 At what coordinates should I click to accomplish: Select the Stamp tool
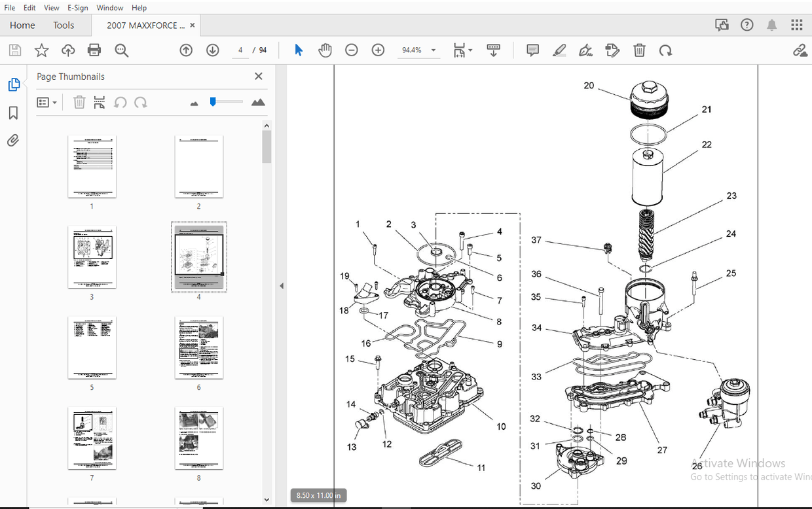pos(612,50)
